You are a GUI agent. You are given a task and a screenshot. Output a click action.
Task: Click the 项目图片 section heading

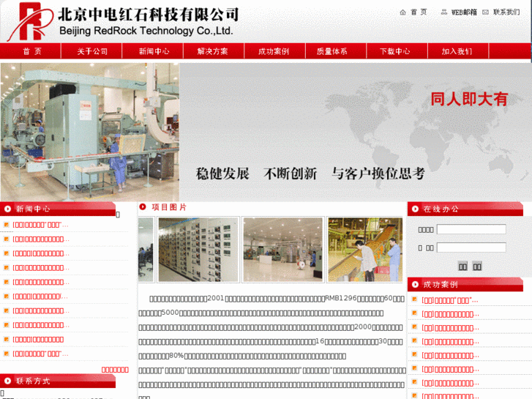tap(169, 207)
